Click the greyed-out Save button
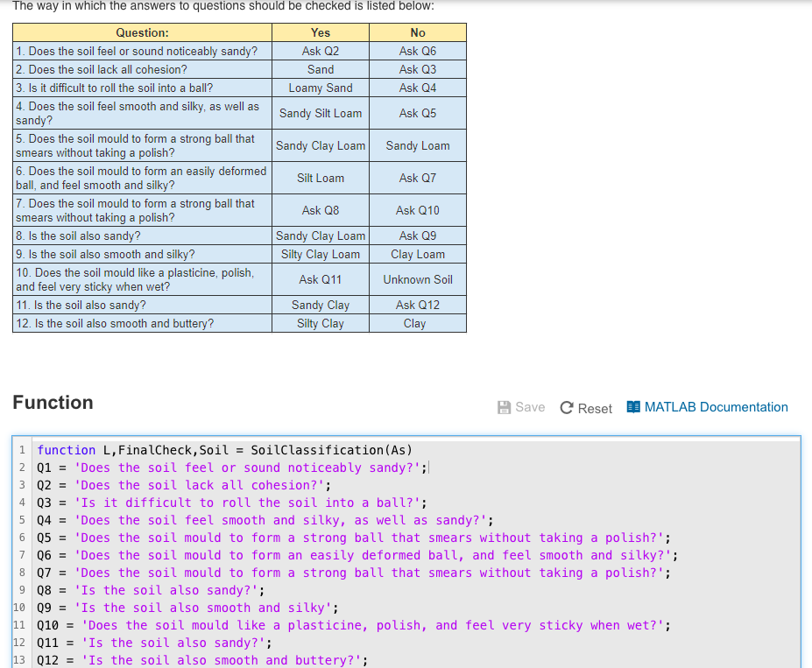Screen dimensions: 812x668 [521, 407]
